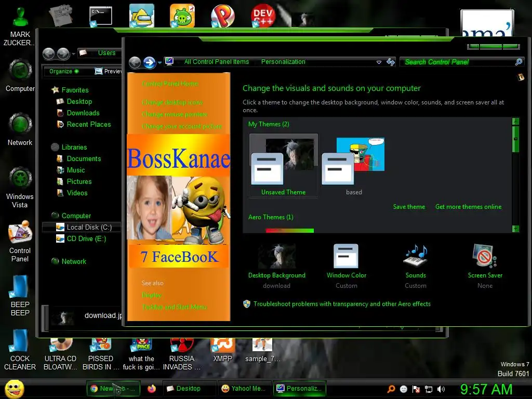The width and height of the screenshot is (532, 399).
Task: Click the network tray icon
Action: click(x=429, y=389)
